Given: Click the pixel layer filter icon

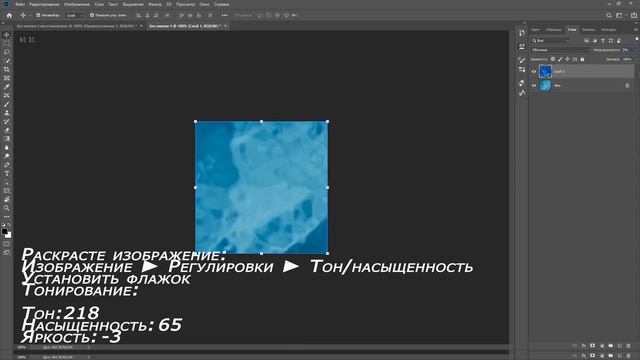Looking at the screenshot, I should pyautogui.click(x=587, y=40).
